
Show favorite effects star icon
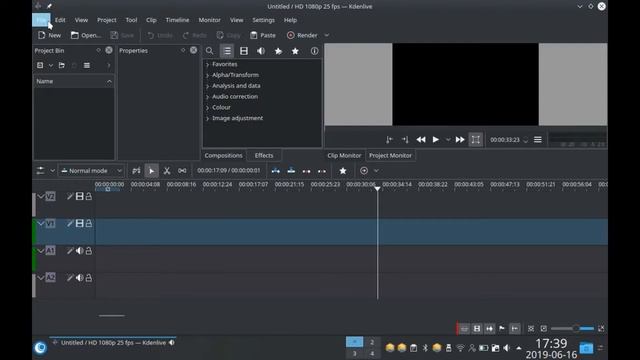click(295, 51)
